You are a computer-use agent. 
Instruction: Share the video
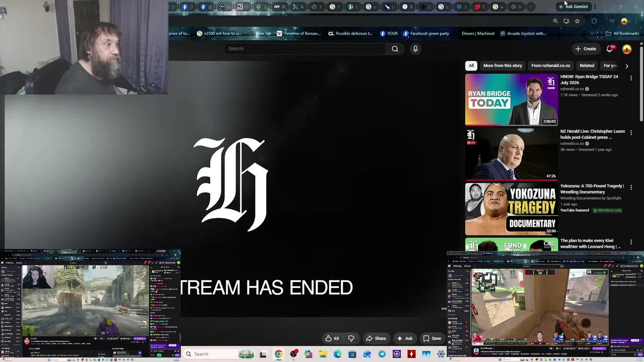click(x=376, y=338)
